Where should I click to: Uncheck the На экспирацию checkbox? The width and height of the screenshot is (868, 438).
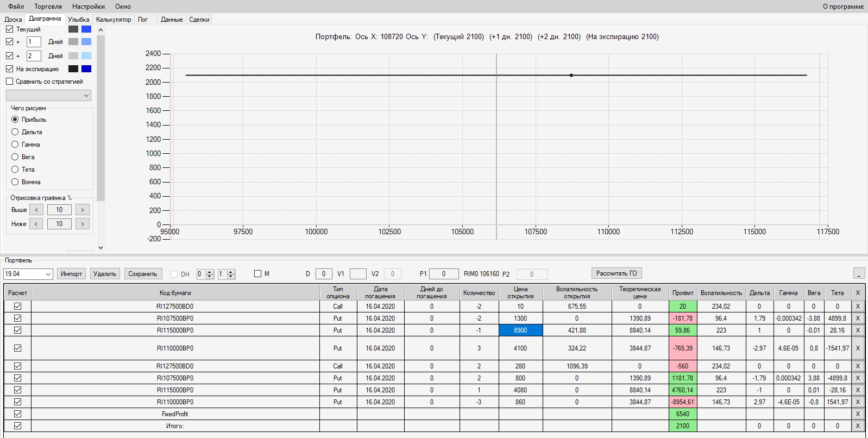[x=9, y=69]
